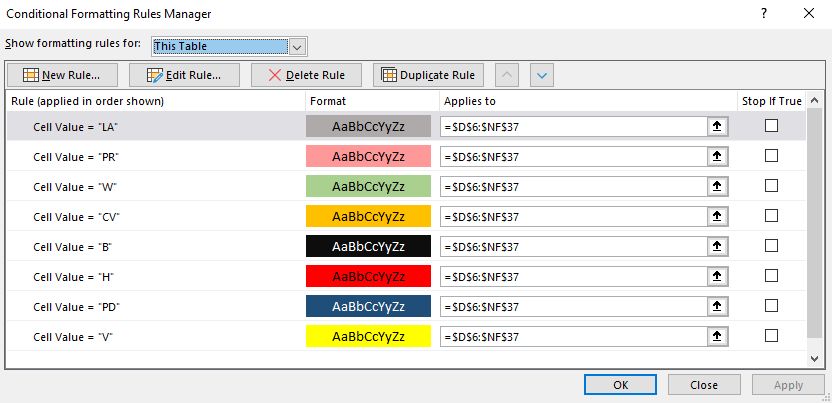Click the orange format preview for CV
Image resolution: width=832 pixels, height=403 pixels.
point(368,216)
